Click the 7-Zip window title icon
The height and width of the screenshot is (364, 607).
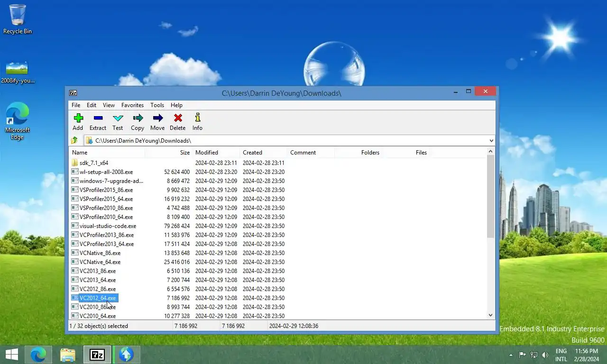[x=73, y=93]
